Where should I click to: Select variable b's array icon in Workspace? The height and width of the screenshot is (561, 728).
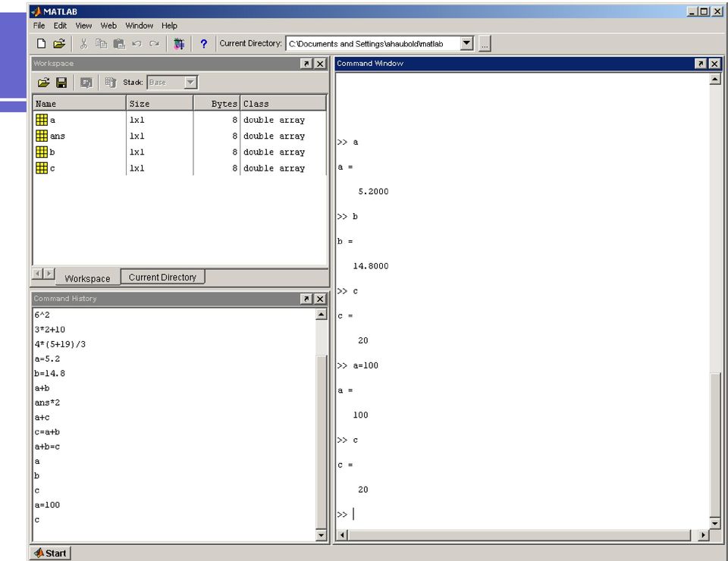tap(41, 152)
